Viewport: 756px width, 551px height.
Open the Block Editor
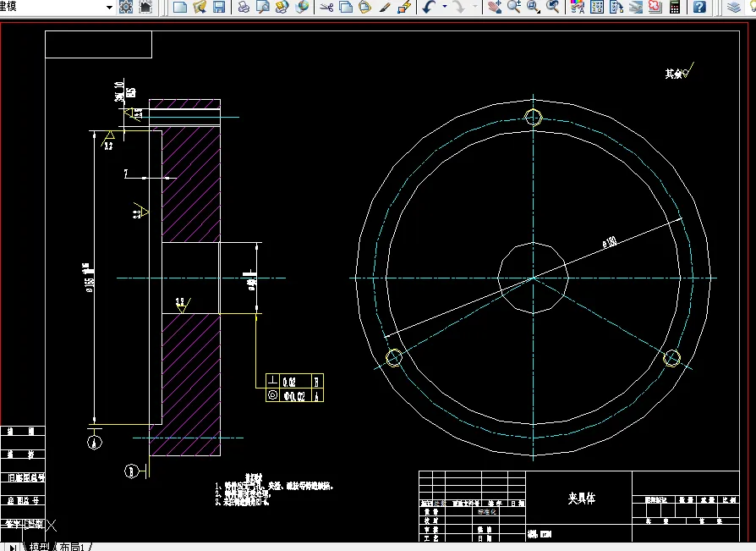[404, 7]
